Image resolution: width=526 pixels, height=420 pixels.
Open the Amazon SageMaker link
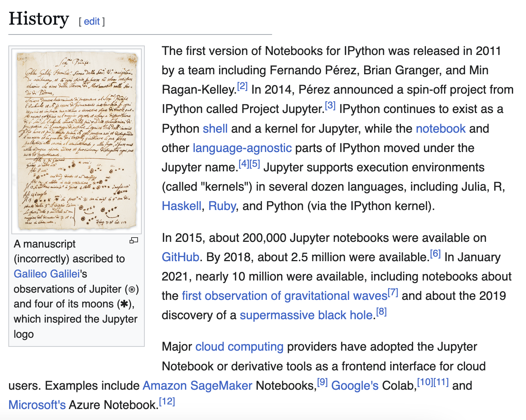click(x=197, y=386)
